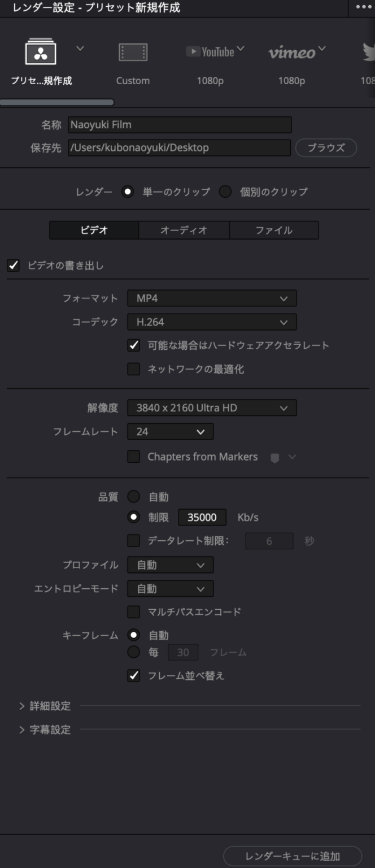Enable the マルチパスエンコード checkbox

[134, 612]
